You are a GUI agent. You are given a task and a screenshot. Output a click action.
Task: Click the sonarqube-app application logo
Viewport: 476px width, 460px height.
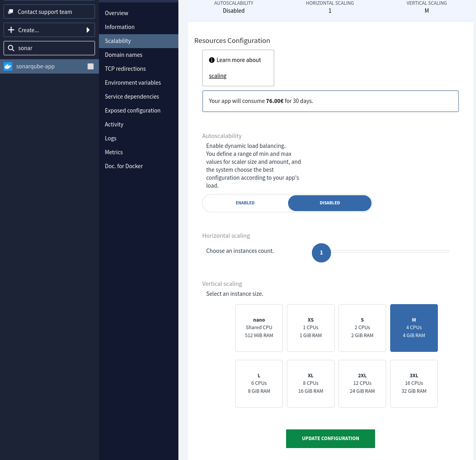tap(8, 66)
